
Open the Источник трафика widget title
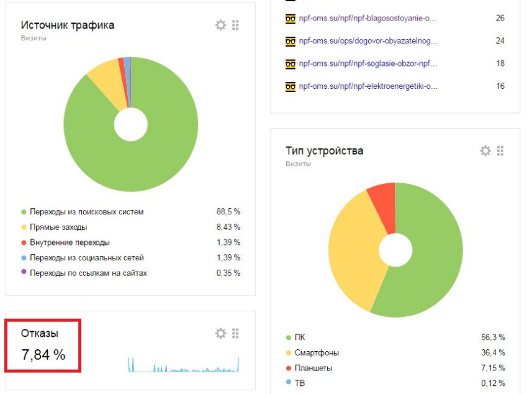68,25
